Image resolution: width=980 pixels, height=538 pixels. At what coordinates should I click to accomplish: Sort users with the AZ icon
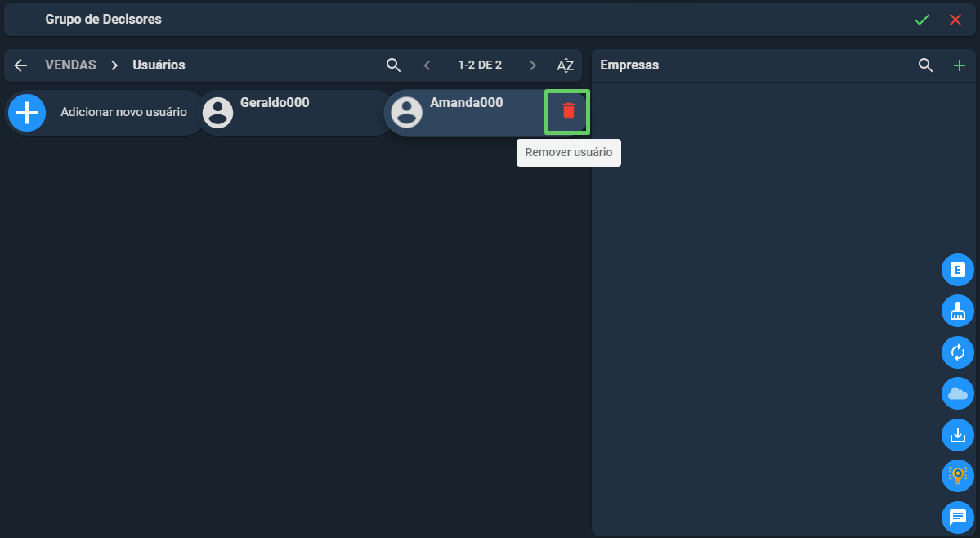coord(565,65)
